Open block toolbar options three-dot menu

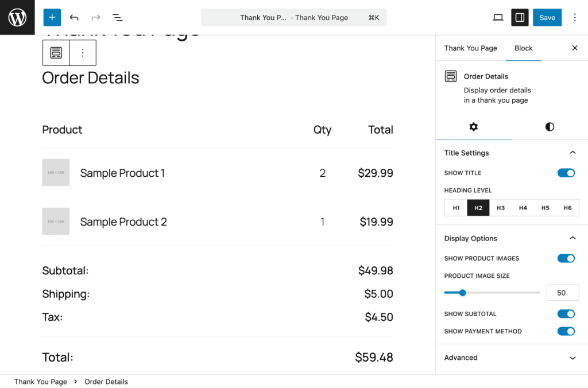click(83, 53)
